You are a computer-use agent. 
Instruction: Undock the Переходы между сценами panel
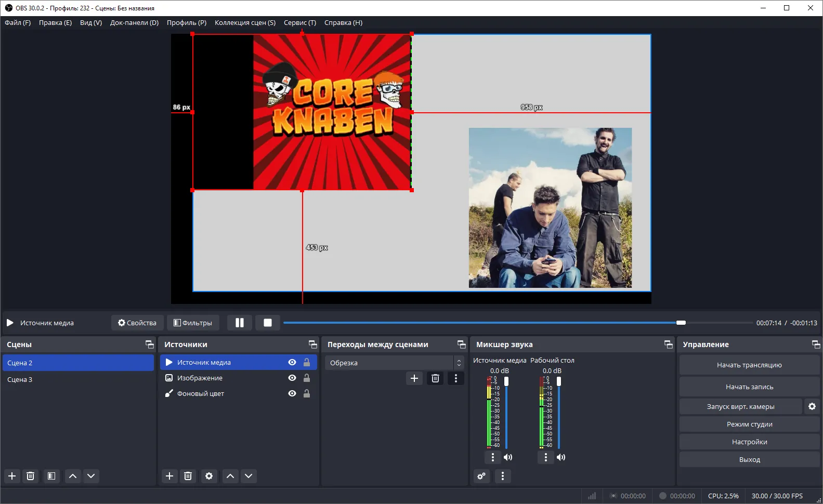(x=462, y=344)
